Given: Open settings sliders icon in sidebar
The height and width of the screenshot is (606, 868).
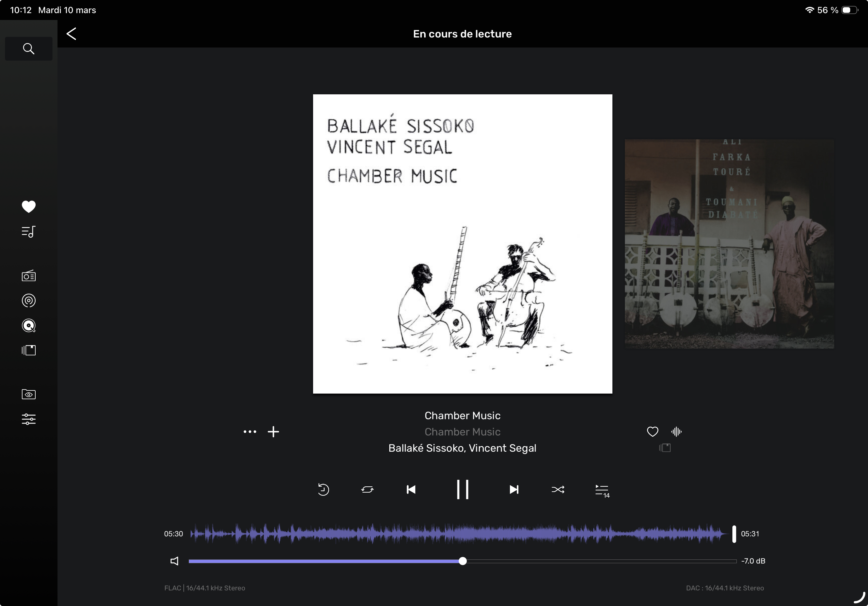Looking at the screenshot, I should [28, 419].
